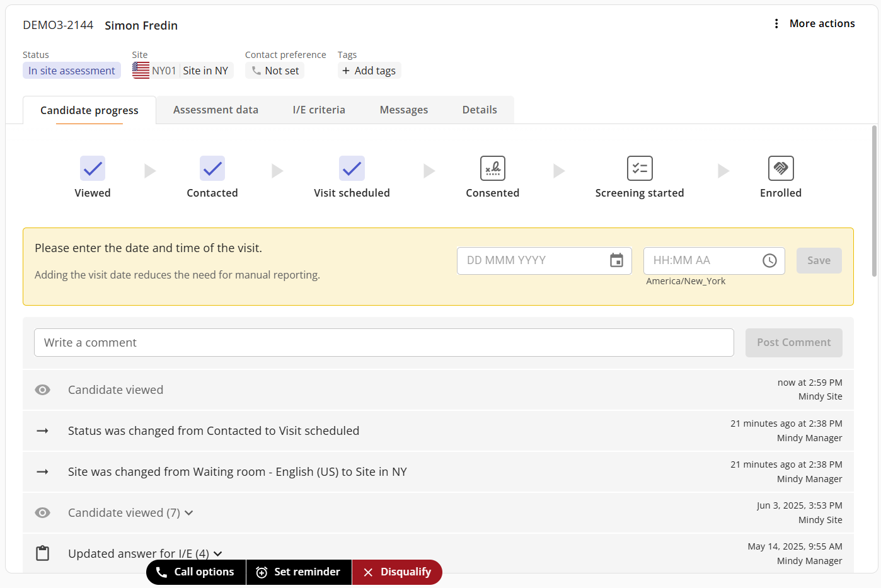The width and height of the screenshot is (881, 588).
Task: Open the clock time picker icon
Action: click(x=769, y=260)
